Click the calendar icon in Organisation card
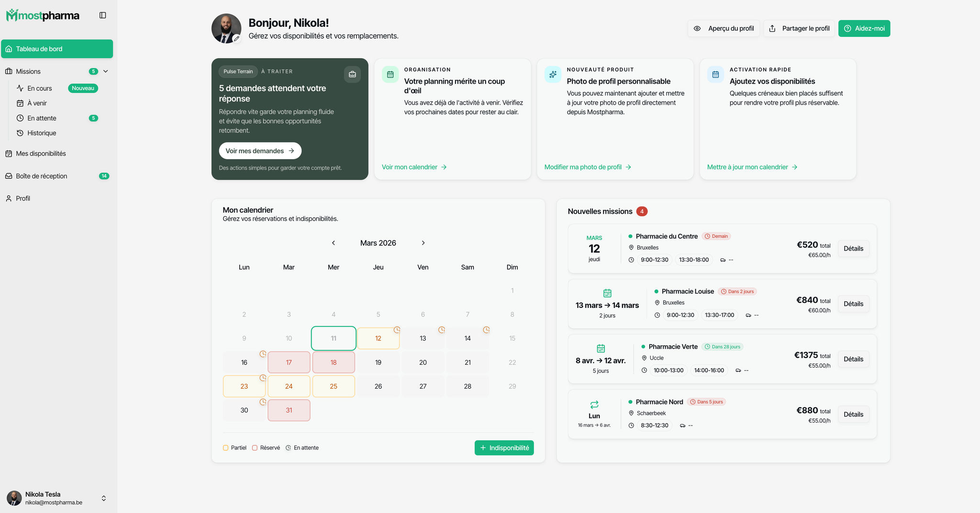The width and height of the screenshot is (980, 513). tap(390, 75)
